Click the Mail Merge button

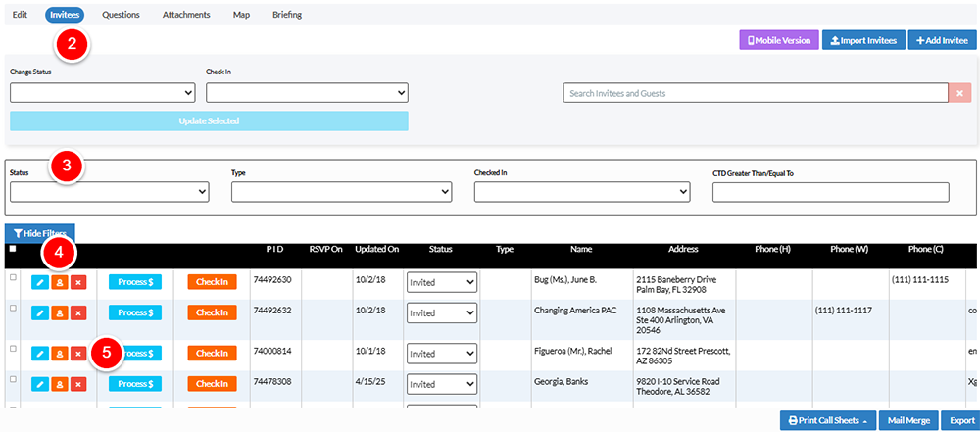(906, 421)
